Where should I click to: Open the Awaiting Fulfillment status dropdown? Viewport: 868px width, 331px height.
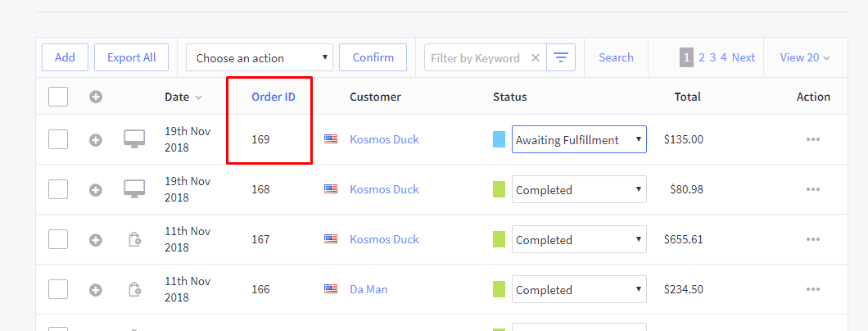pyautogui.click(x=579, y=139)
